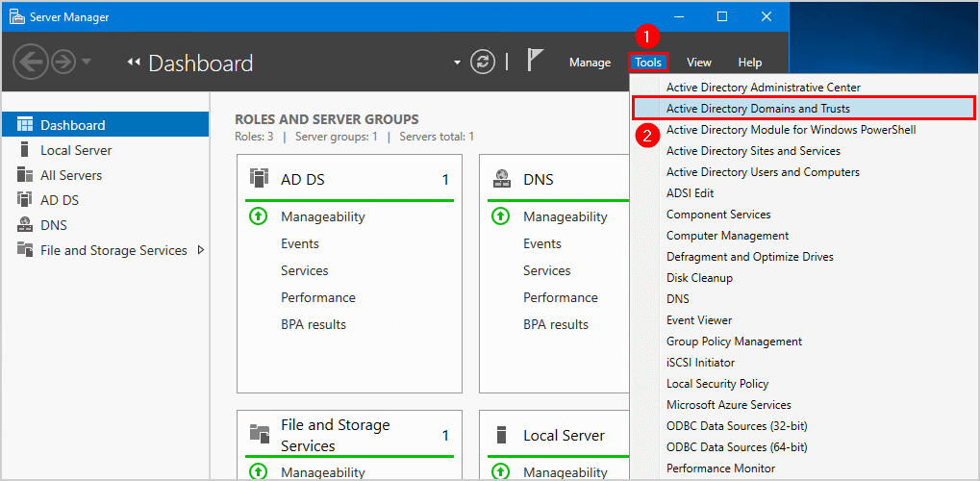Click the Local Server tile icon

[500, 435]
